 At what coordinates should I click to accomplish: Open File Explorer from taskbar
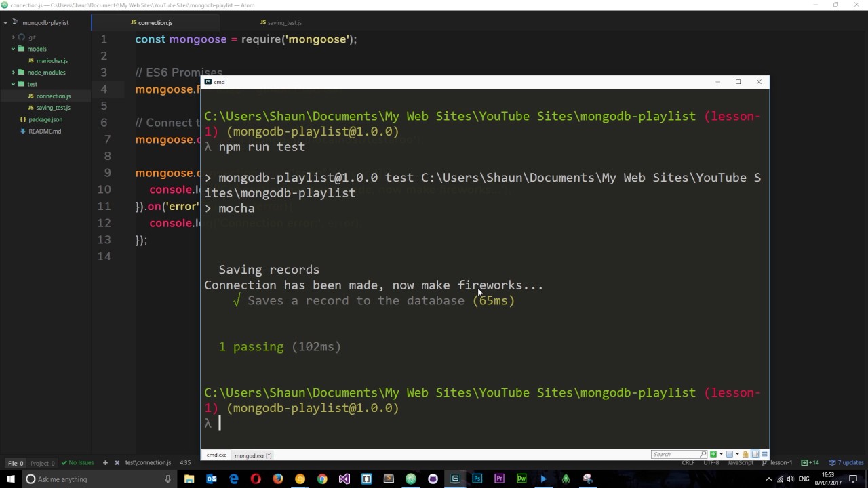pos(189,479)
